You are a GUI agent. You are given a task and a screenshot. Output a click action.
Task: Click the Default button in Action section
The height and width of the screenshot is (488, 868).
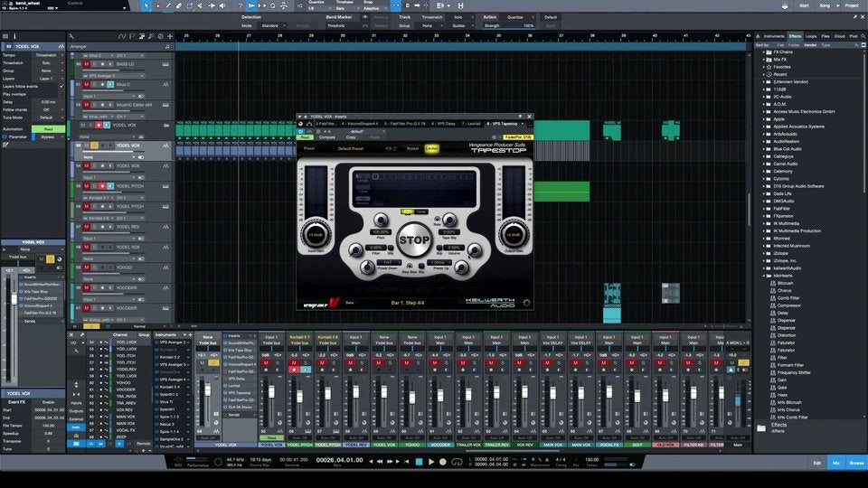coord(551,17)
